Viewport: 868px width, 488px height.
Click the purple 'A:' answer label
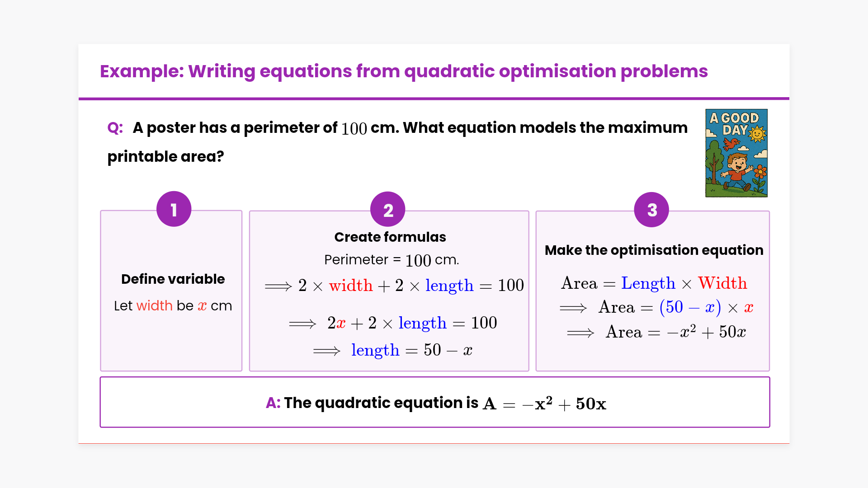click(273, 403)
